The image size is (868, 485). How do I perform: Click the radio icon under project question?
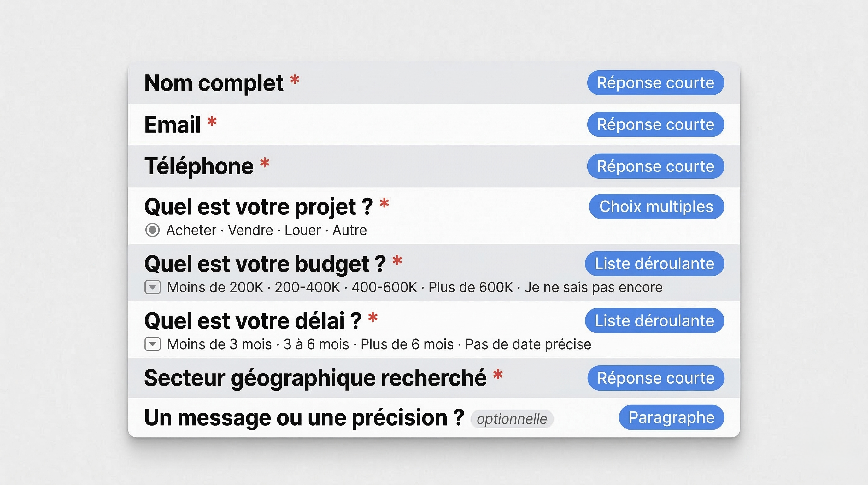(152, 230)
